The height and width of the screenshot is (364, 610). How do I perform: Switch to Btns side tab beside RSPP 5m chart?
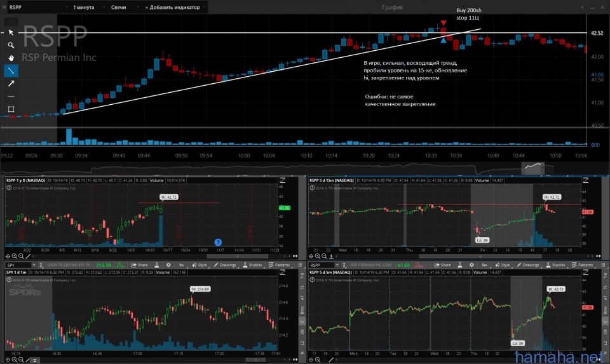pyautogui.click(x=606, y=310)
